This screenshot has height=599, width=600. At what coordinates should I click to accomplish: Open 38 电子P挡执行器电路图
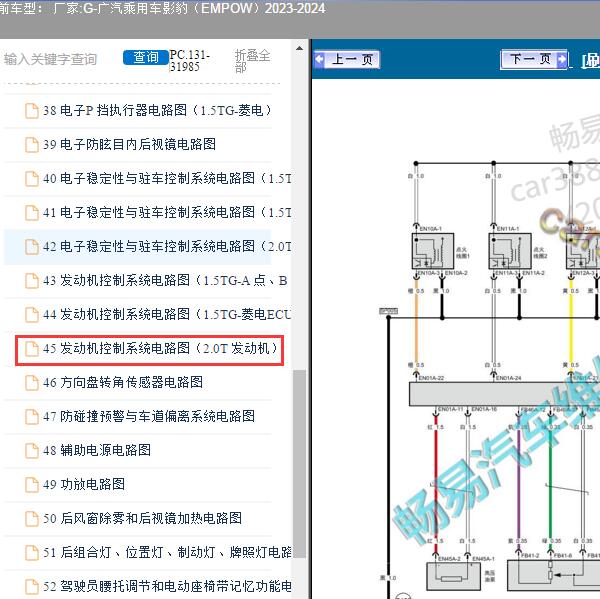pos(157,111)
